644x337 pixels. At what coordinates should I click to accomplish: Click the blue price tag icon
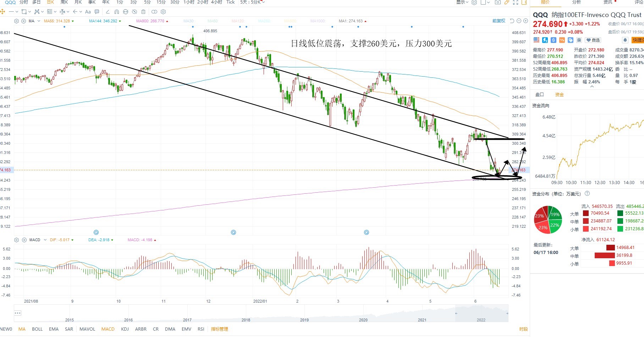click(571, 40)
